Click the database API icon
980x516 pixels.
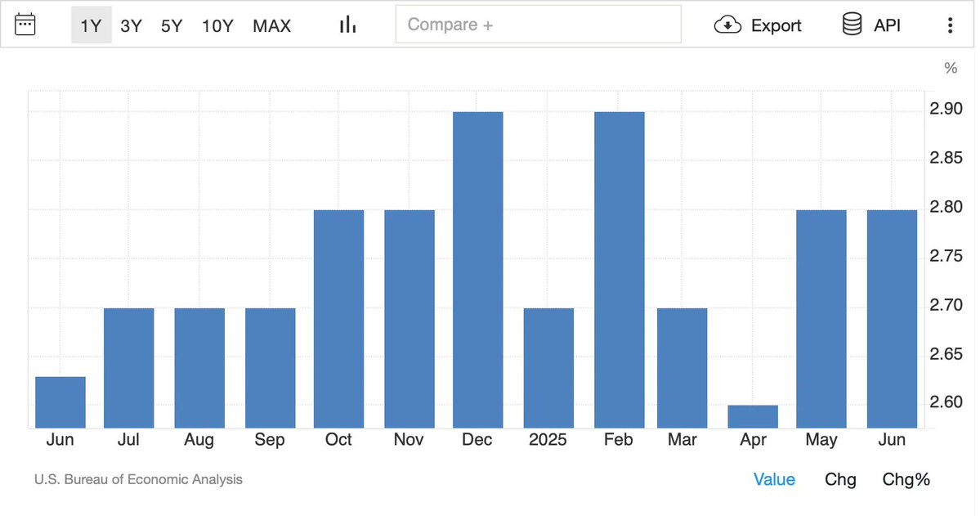852,25
